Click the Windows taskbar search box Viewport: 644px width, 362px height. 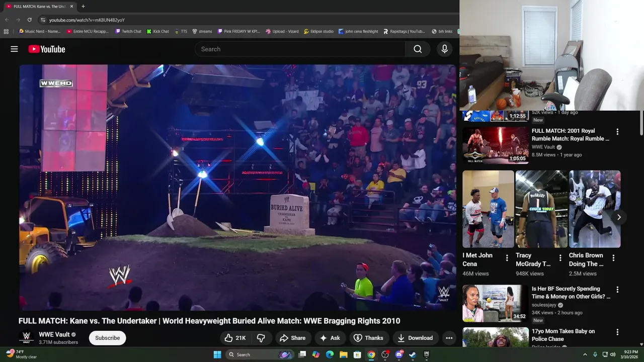(259, 354)
